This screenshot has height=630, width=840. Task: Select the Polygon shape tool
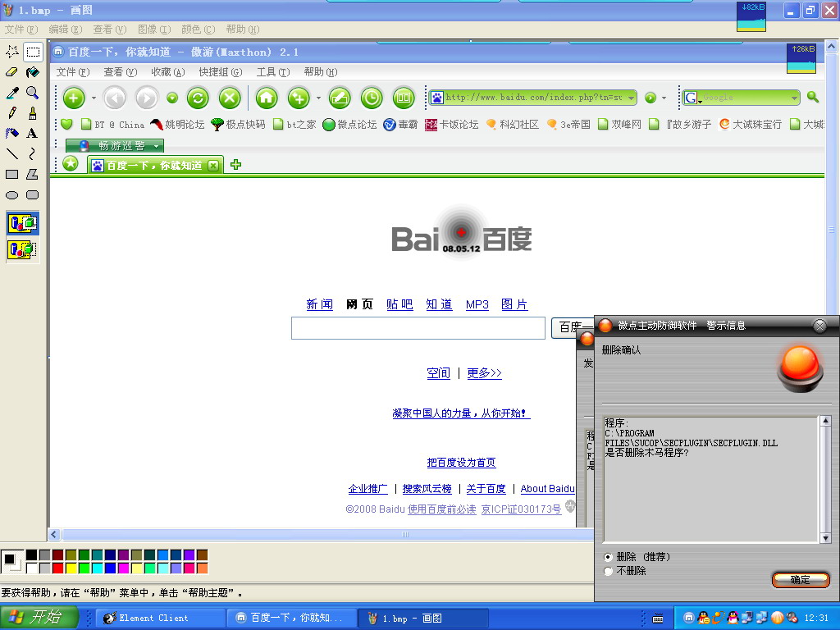(33, 175)
